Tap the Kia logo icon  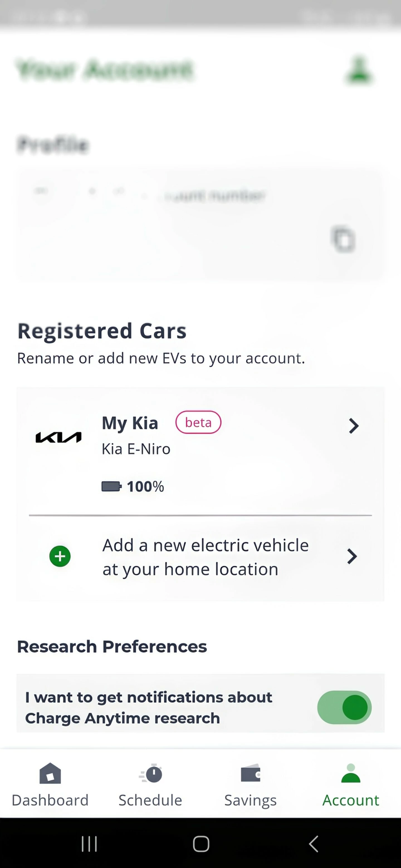point(59,437)
